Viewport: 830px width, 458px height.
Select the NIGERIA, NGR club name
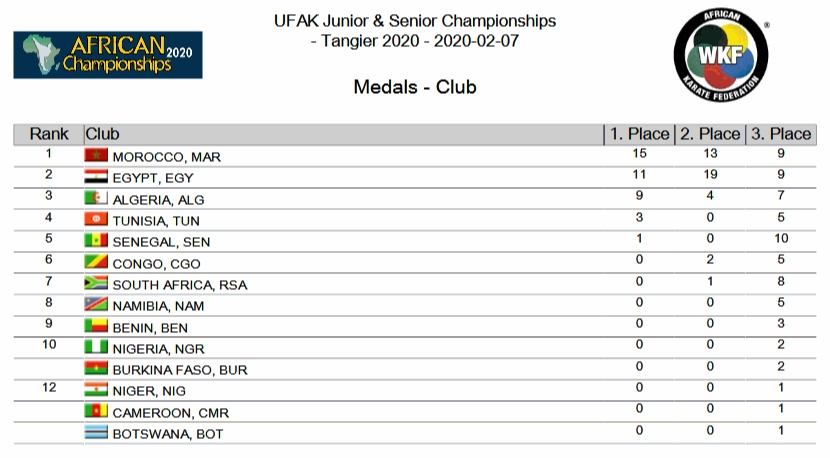(160, 349)
